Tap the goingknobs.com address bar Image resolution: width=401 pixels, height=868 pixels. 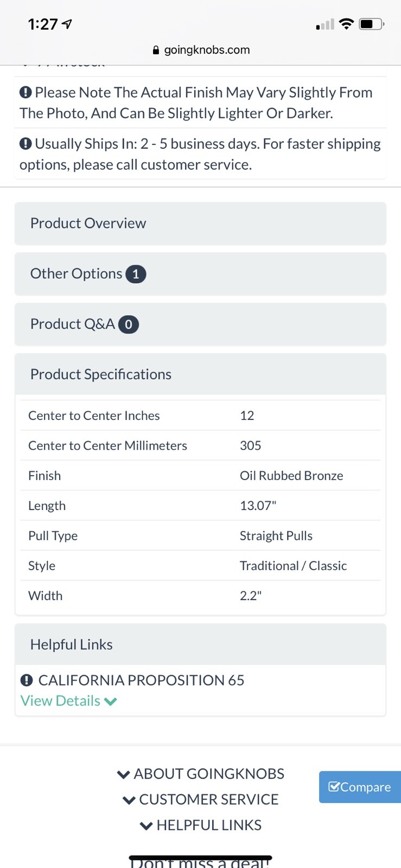click(201, 50)
